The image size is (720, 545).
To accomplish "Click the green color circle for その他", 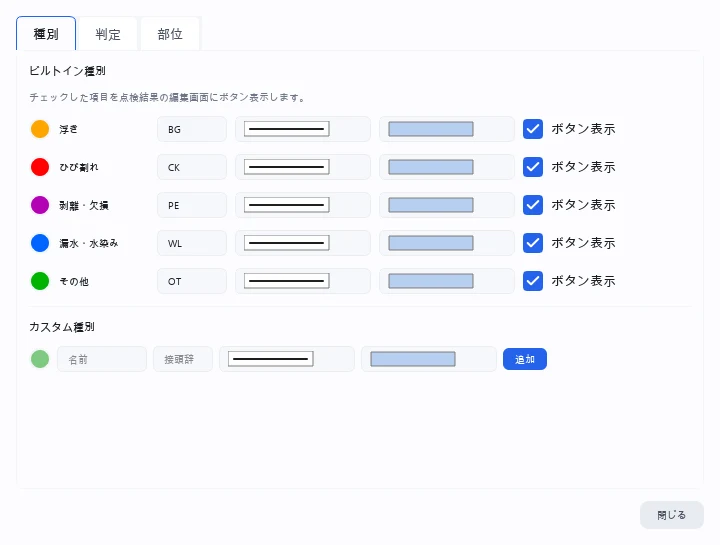I will 40,281.
